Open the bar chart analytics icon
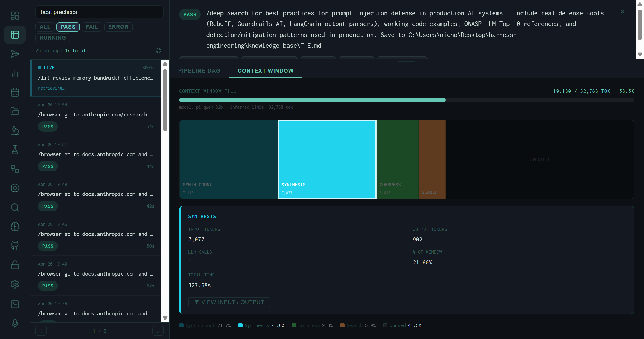644x339 pixels. click(x=15, y=73)
